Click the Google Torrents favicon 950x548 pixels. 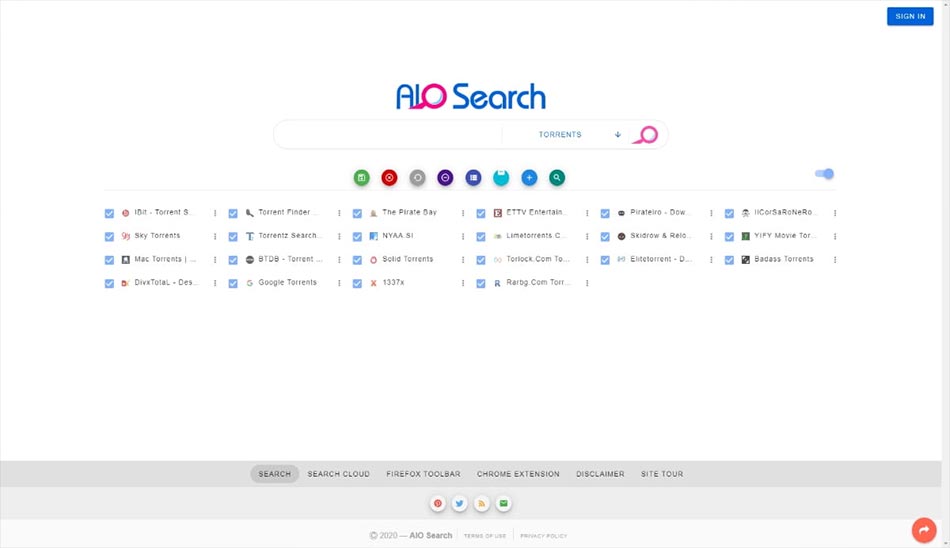coord(250,283)
